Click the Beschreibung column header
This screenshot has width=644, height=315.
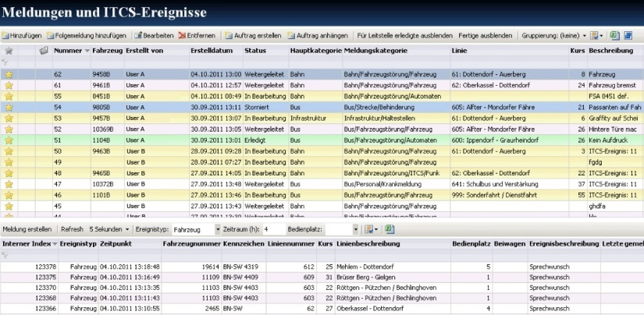(615, 51)
